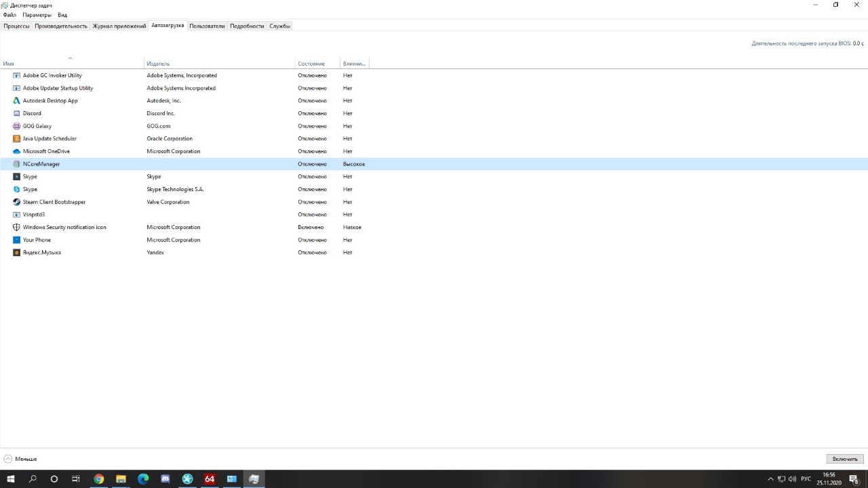This screenshot has width=868, height=488.
Task: Select the Yandex publisher cell
Action: click(x=155, y=253)
